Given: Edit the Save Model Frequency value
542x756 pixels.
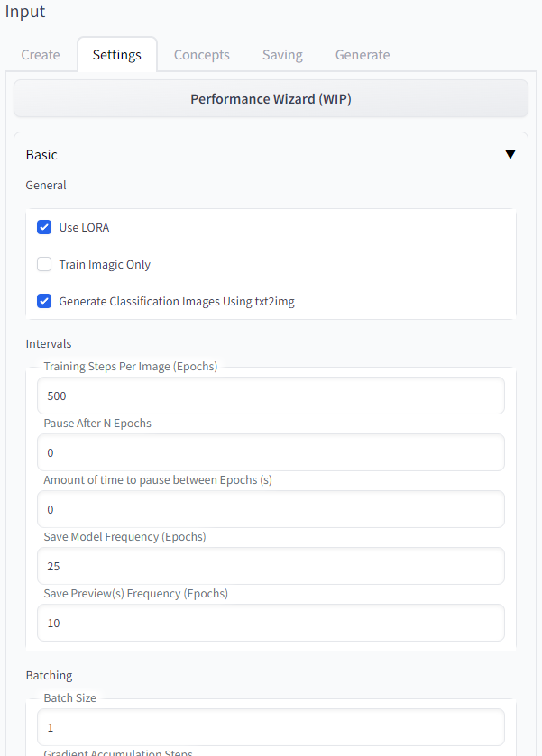Looking at the screenshot, I should tap(271, 566).
